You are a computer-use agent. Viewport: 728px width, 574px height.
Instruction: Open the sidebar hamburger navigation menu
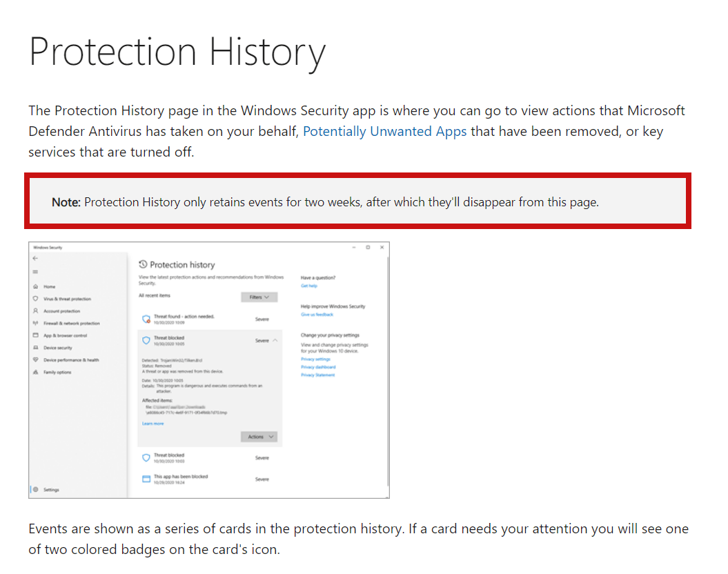[35, 271]
